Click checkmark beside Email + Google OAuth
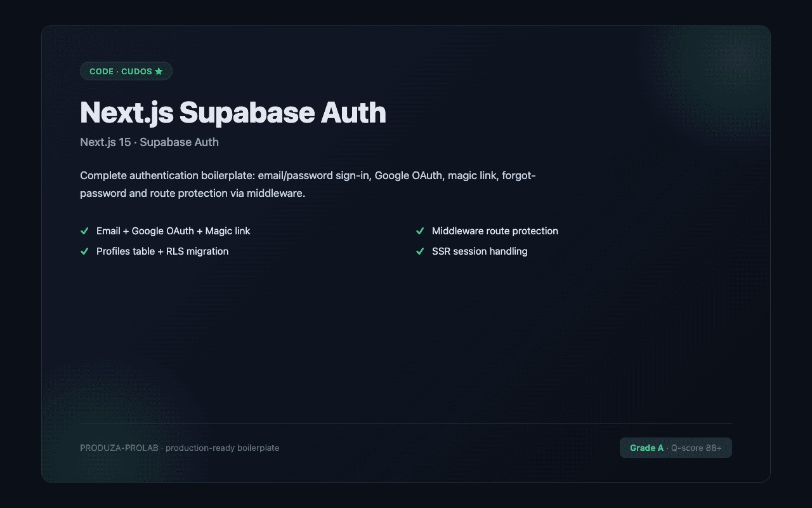812x508 pixels. click(x=84, y=231)
